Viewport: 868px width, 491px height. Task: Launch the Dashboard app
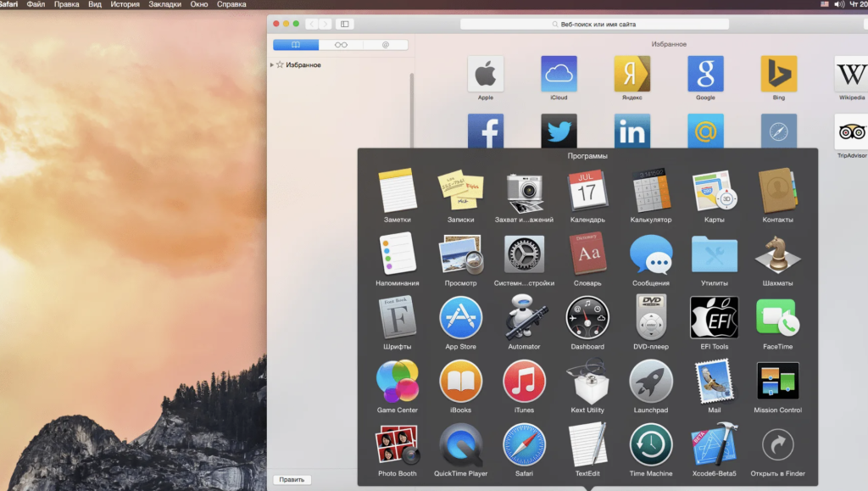(x=587, y=318)
